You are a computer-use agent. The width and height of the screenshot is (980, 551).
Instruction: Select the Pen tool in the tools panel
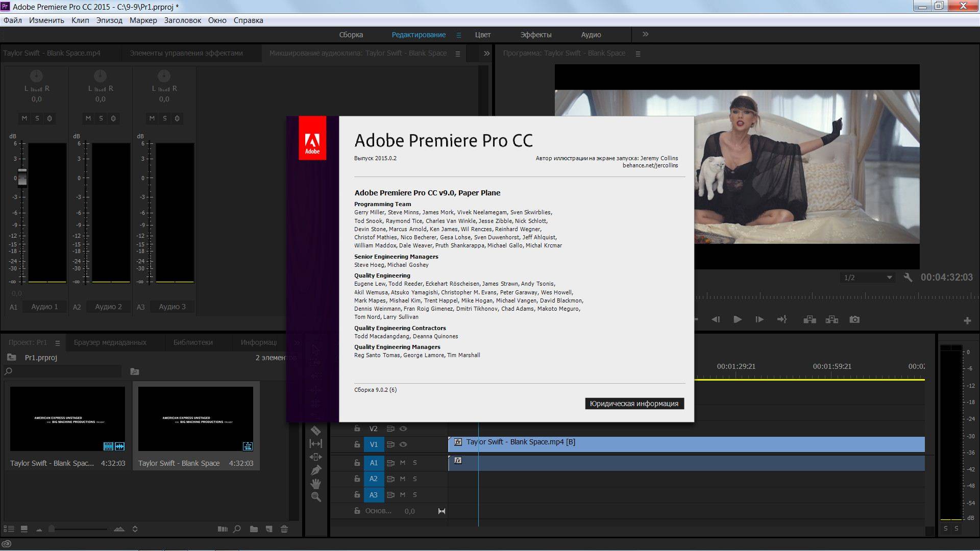tap(315, 470)
